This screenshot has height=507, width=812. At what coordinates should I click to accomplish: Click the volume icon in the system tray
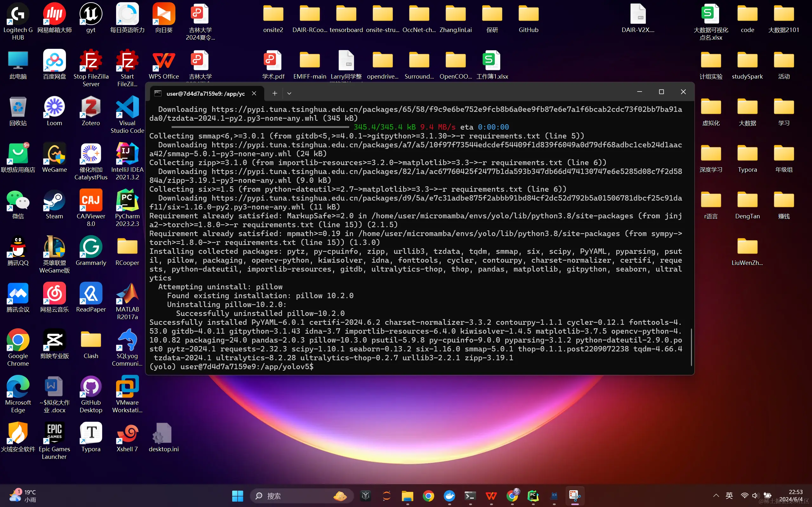coord(755,496)
